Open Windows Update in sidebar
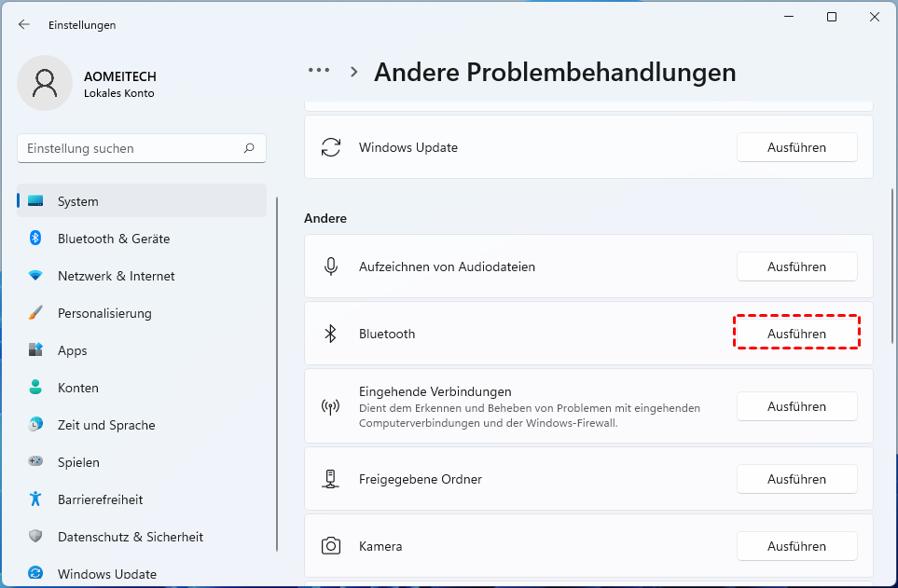This screenshot has width=898, height=588. point(142,573)
